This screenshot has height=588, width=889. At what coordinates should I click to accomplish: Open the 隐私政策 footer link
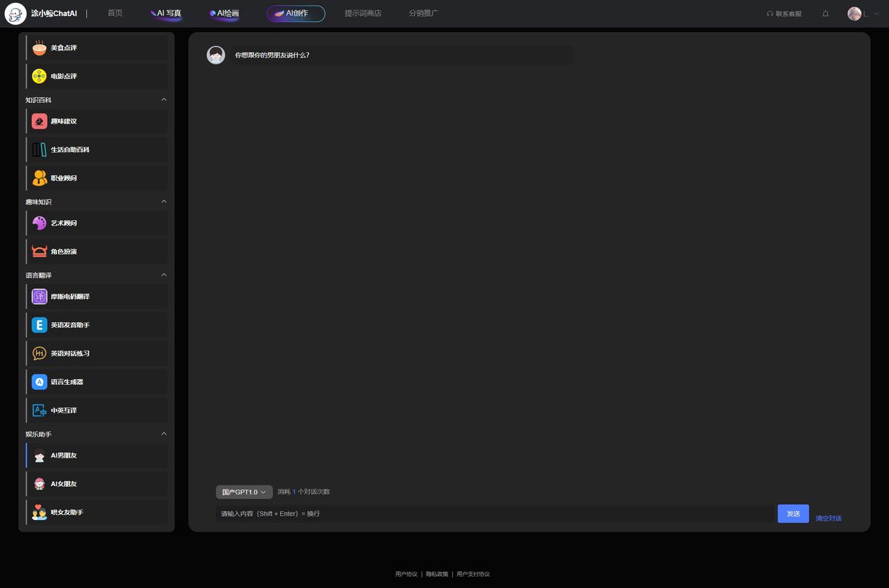pyautogui.click(x=437, y=574)
